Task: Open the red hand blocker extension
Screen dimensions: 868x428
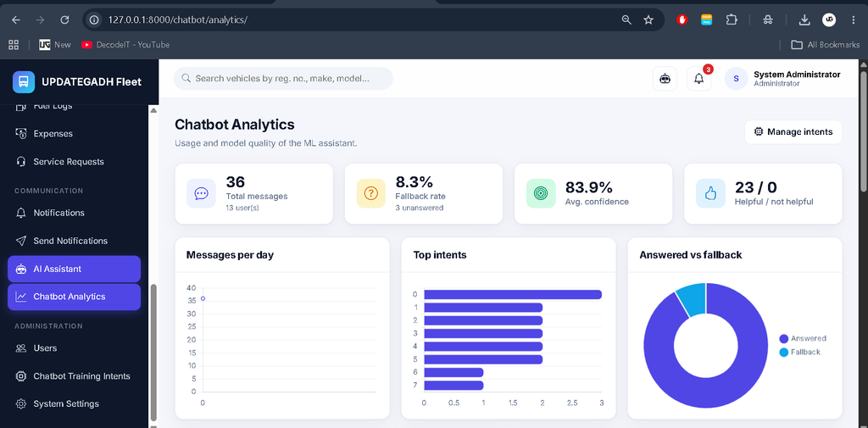Action: (682, 20)
